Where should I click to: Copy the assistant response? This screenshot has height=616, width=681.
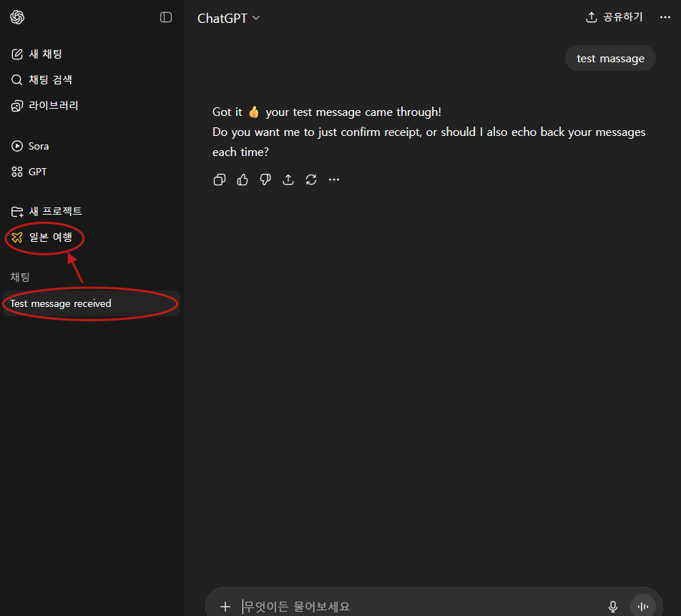220,180
